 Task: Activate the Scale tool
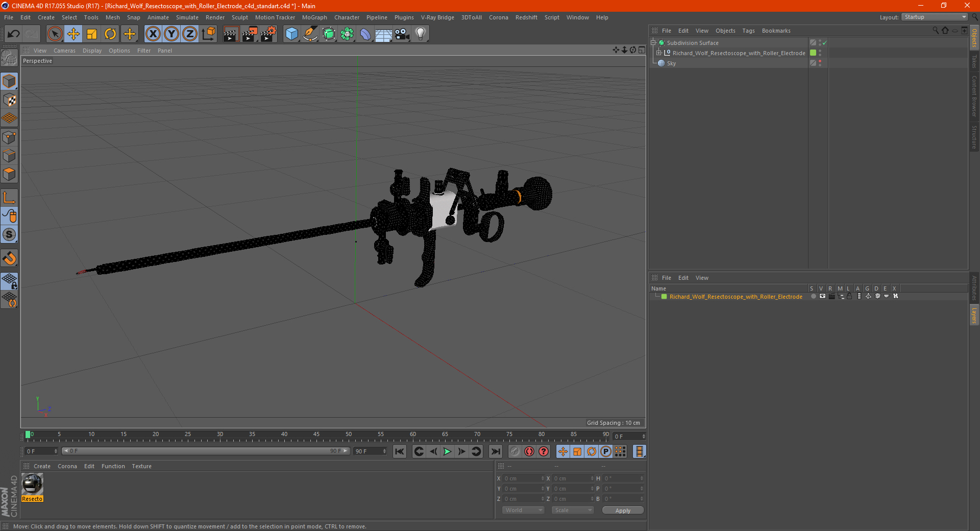pyautogui.click(x=92, y=34)
